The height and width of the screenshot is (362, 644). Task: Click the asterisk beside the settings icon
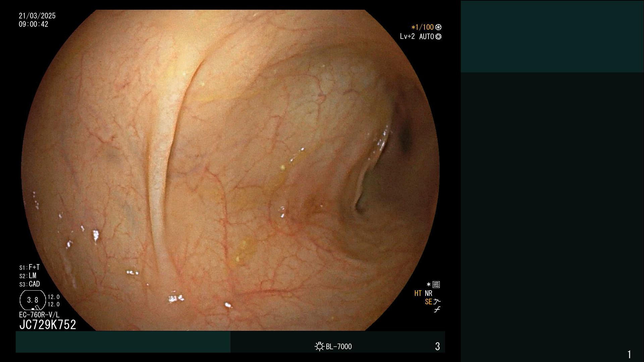pyautogui.click(x=428, y=285)
